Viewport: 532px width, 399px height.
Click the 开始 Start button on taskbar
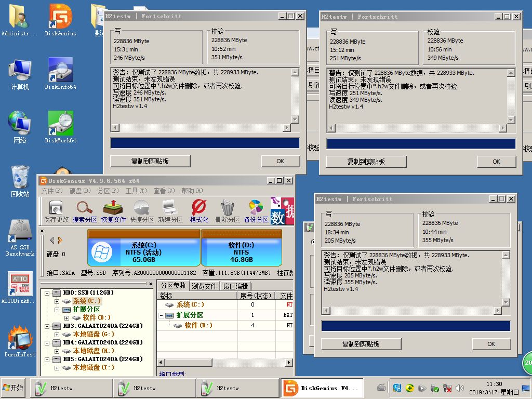[14, 388]
